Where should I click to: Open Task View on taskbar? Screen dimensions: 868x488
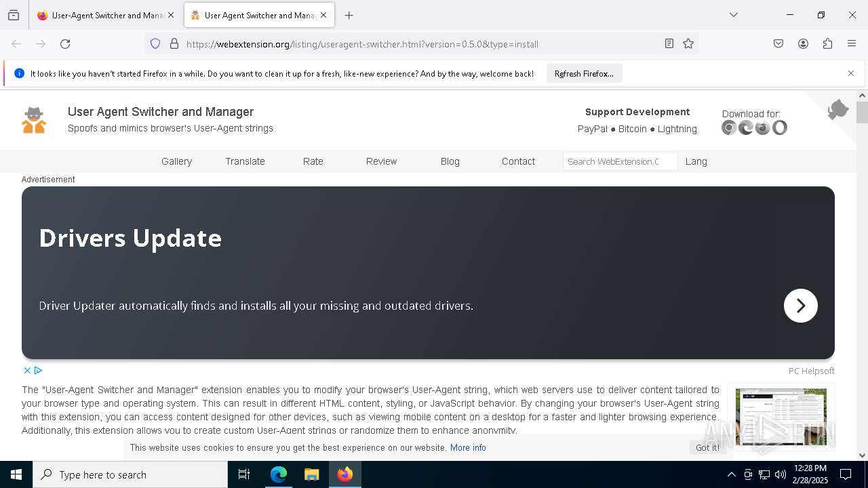tap(244, 474)
